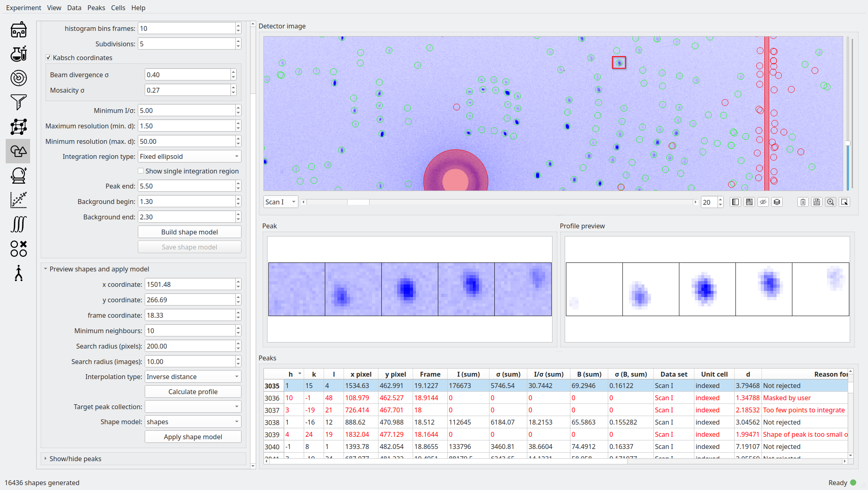868x490 pixels.
Task: Uncheck the Kabsch coordinates checkbox
Action: point(49,58)
